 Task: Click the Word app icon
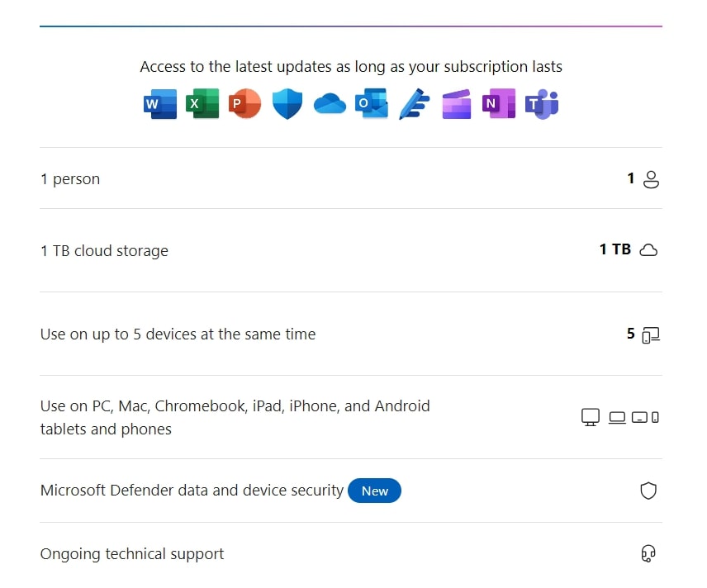click(x=160, y=104)
